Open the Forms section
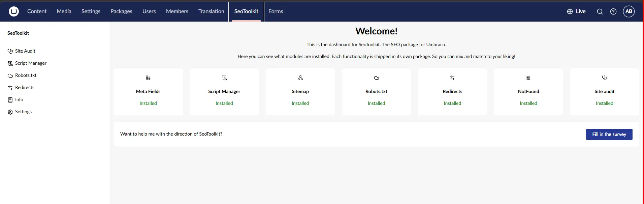 coord(276,11)
